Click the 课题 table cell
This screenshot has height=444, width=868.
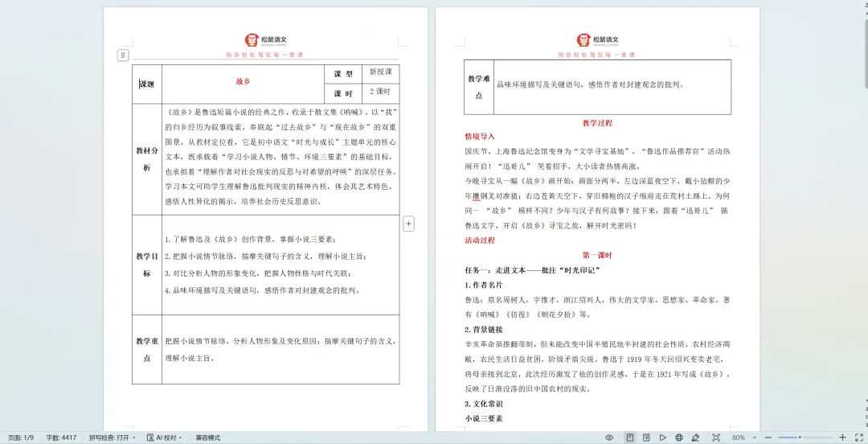(x=147, y=84)
